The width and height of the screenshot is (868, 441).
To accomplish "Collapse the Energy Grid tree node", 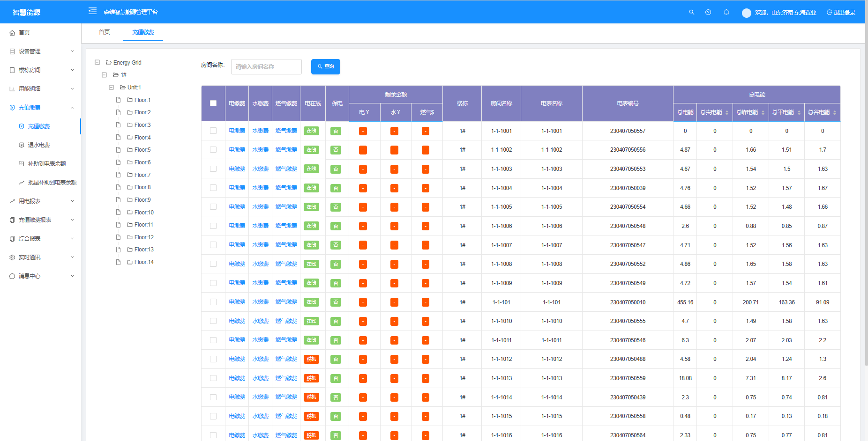I will point(97,62).
